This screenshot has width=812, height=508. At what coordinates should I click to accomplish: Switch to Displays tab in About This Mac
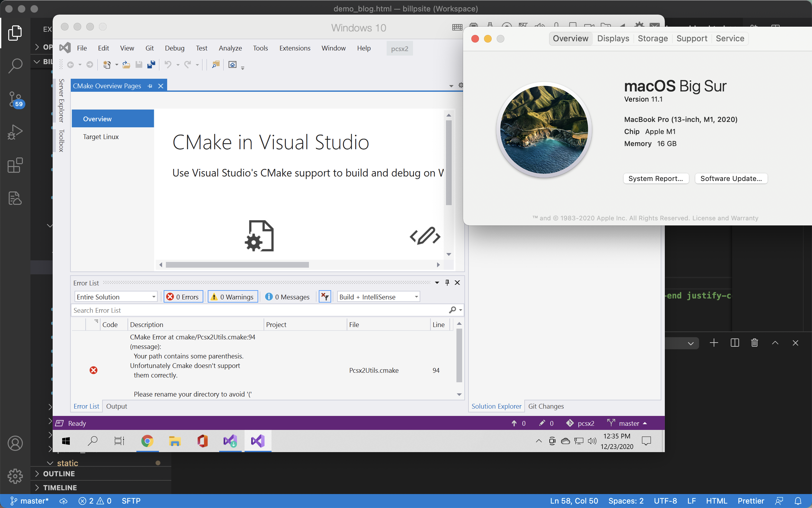[x=613, y=38]
